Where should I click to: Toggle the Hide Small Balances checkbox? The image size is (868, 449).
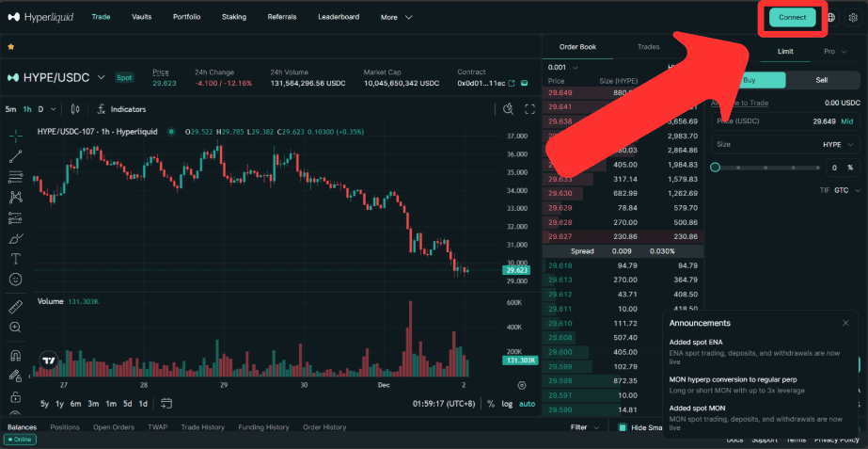point(623,427)
